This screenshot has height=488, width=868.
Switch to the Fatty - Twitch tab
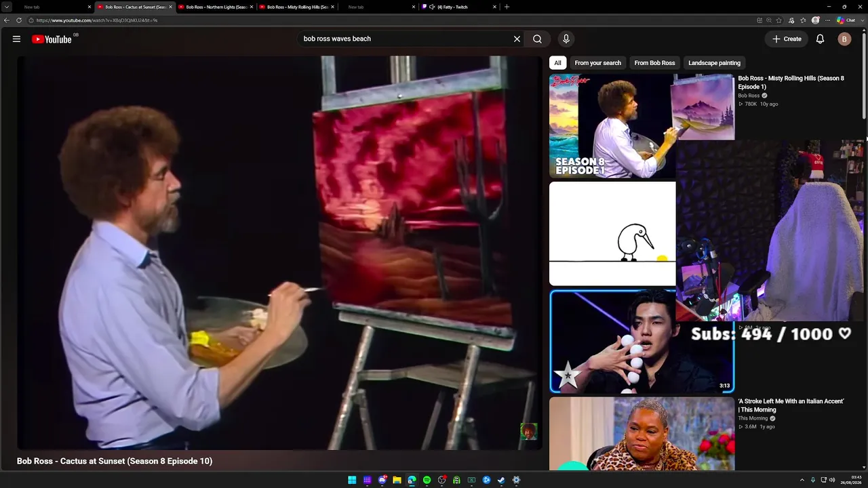(x=459, y=7)
